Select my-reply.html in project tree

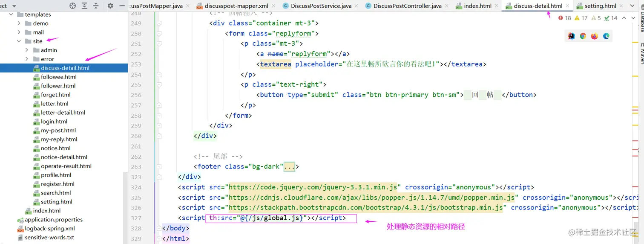59,139
